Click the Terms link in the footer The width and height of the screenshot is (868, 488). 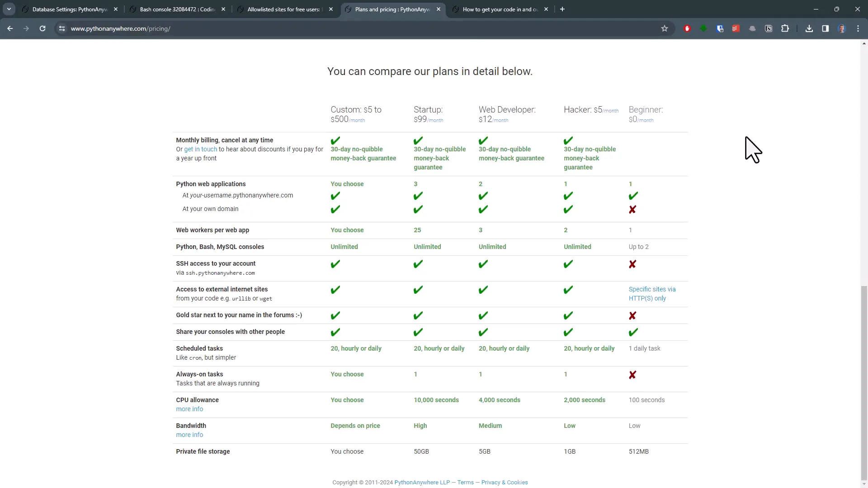(465, 482)
